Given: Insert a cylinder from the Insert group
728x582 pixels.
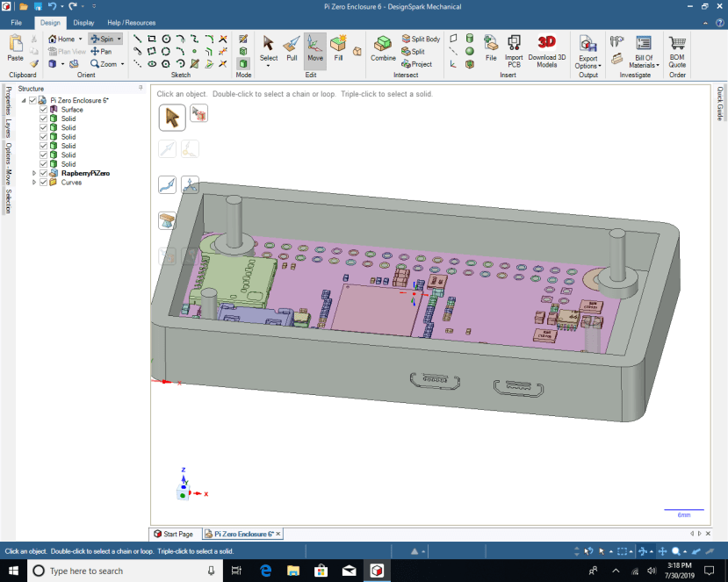Looking at the screenshot, I should click(470, 39).
